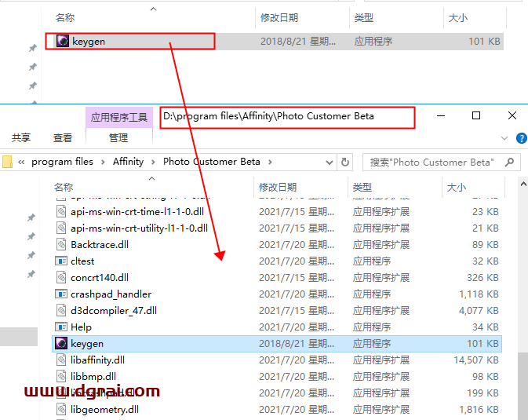Select the 应用程序工具 contextual tab

[x=119, y=117]
